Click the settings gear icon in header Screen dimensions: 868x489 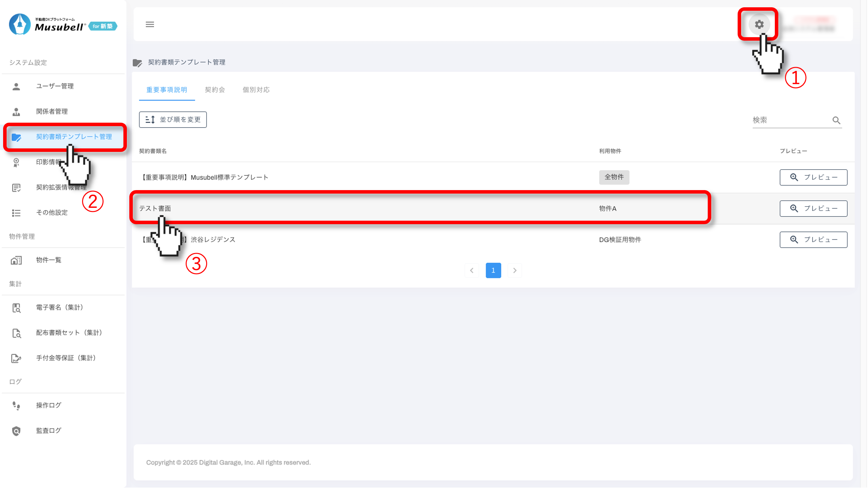pos(759,24)
